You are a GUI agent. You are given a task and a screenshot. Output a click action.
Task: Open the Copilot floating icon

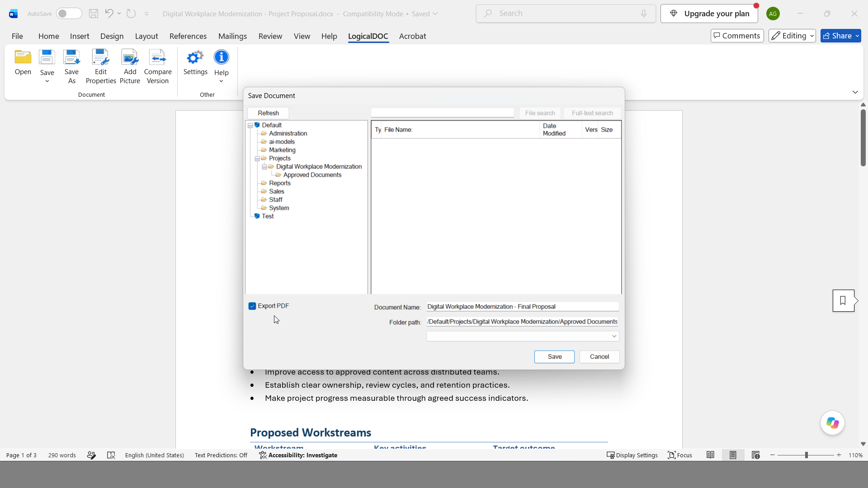click(x=832, y=423)
